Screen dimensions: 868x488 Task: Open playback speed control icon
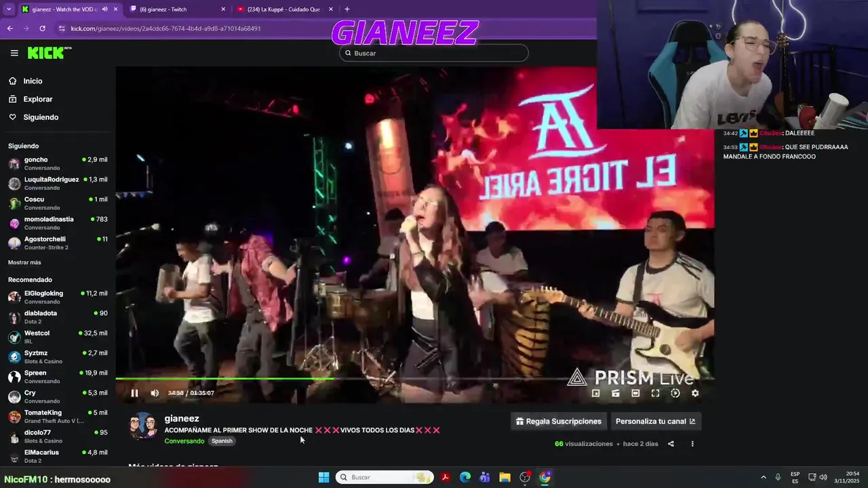(x=675, y=393)
